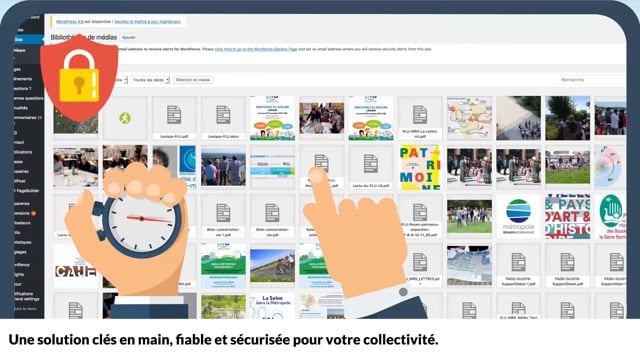Select the CAUE logo thumbnail
The width and height of the screenshot is (640, 360).
pos(76,266)
